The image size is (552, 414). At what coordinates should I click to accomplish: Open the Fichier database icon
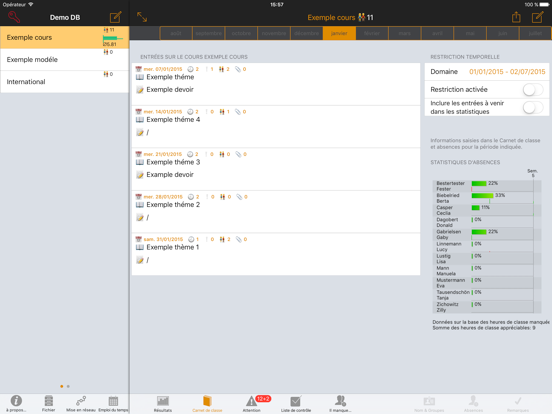click(x=49, y=401)
